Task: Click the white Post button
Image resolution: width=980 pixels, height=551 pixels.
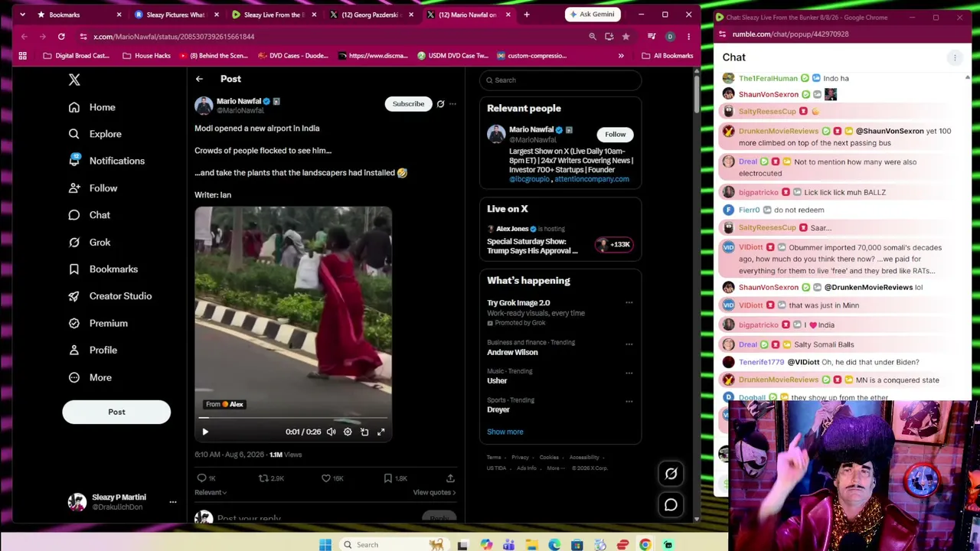Action: [x=116, y=412]
